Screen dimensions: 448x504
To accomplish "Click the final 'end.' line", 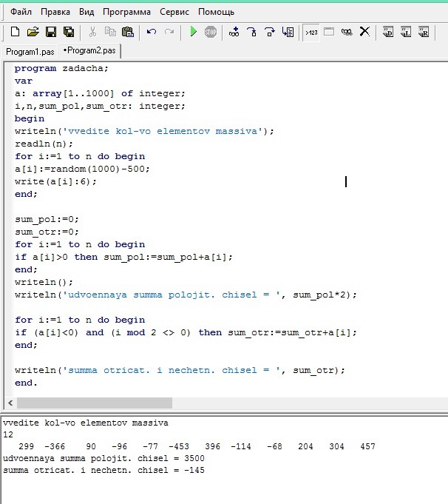I will pyautogui.click(x=26, y=383).
